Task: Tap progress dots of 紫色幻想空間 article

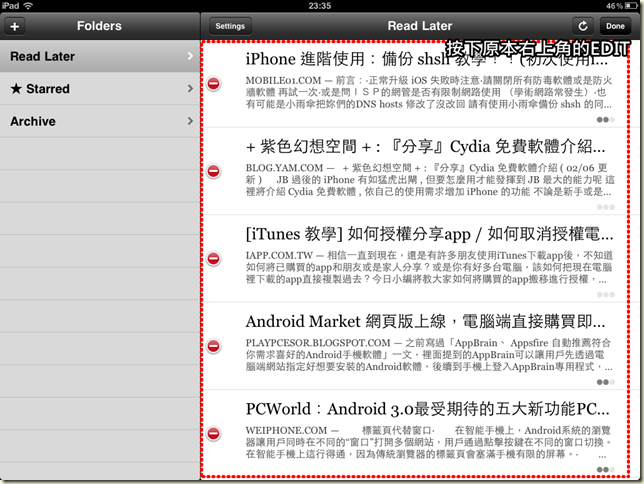Action: [x=606, y=207]
